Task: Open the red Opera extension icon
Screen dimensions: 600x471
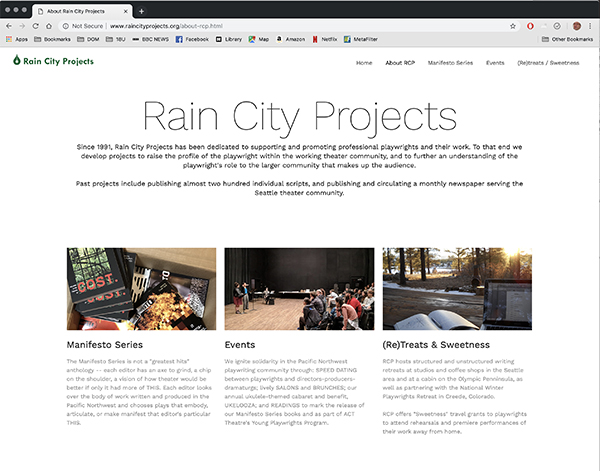Action: pos(530,24)
